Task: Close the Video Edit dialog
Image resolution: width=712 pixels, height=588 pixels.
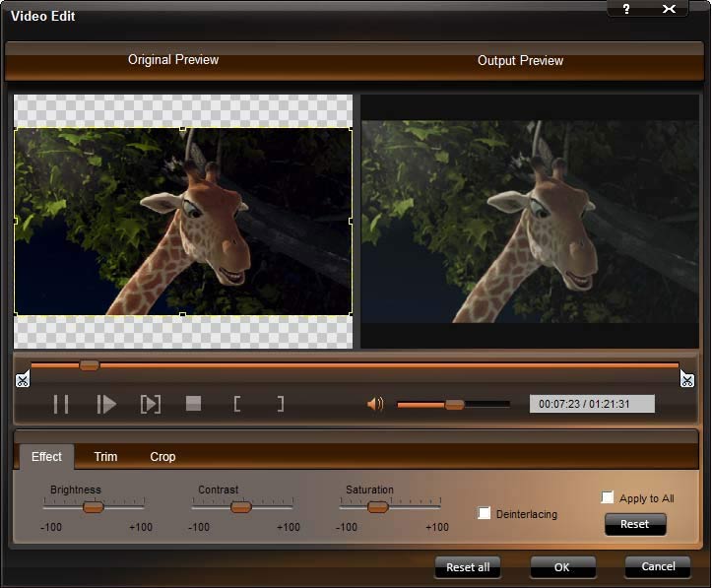Action: tap(669, 9)
